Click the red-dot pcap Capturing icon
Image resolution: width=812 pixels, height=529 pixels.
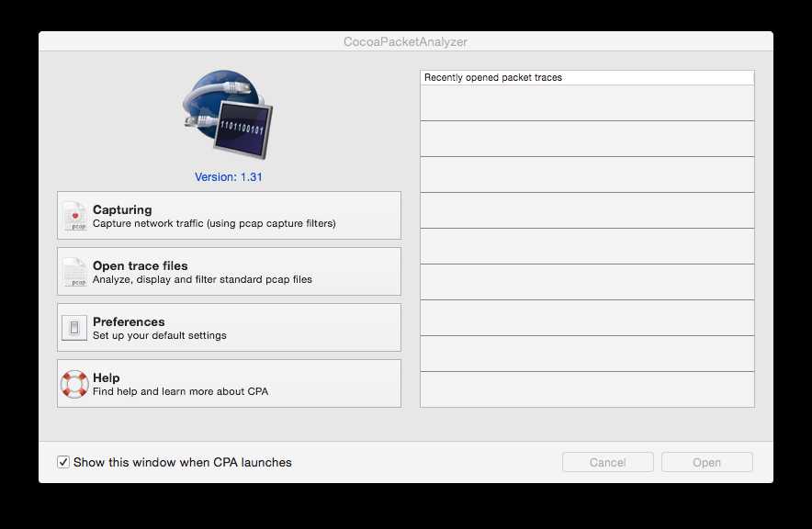pyautogui.click(x=75, y=216)
